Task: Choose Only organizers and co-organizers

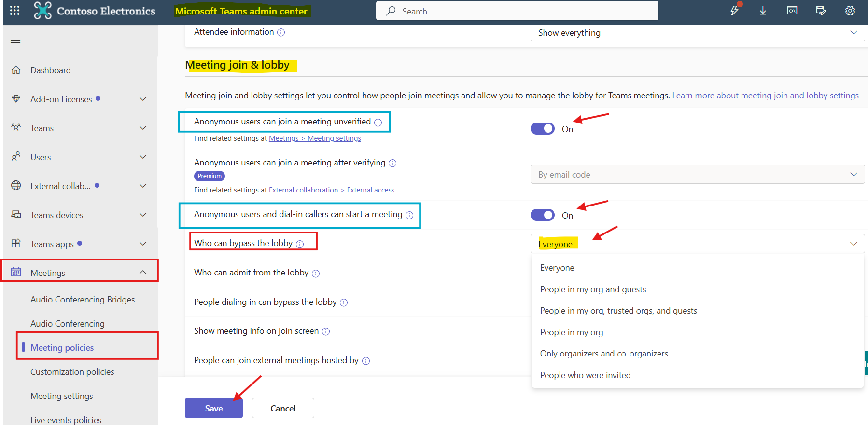Action: pos(698,354)
